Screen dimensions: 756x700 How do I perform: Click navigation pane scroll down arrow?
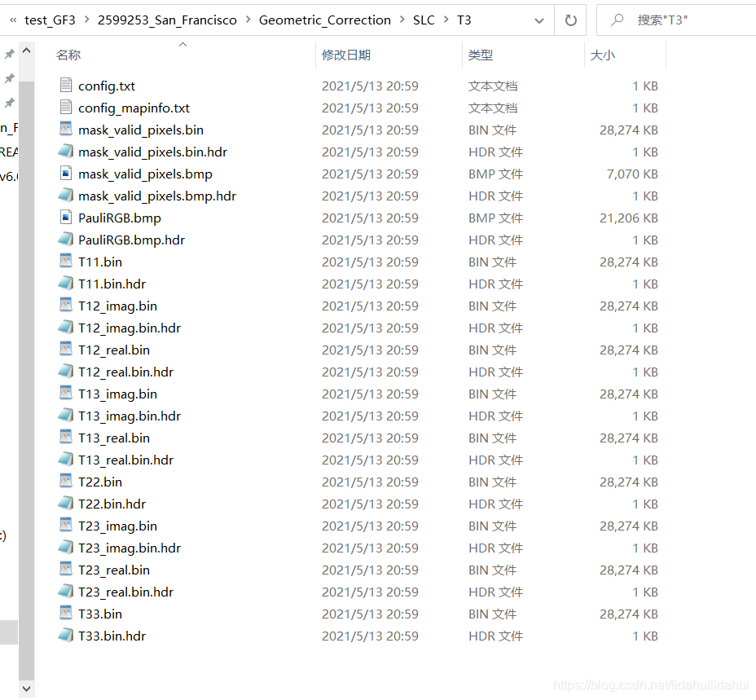click(27, 689)
